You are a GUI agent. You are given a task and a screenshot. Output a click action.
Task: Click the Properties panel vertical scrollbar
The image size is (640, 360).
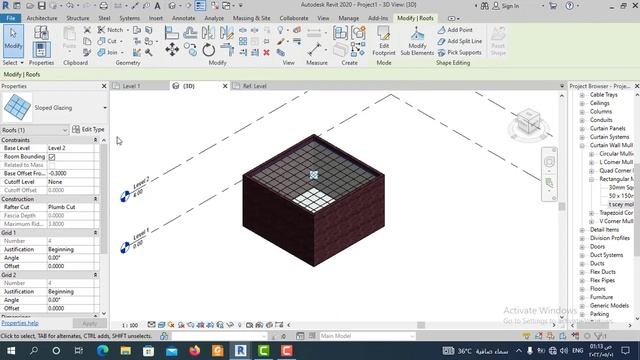click(104, 198)
